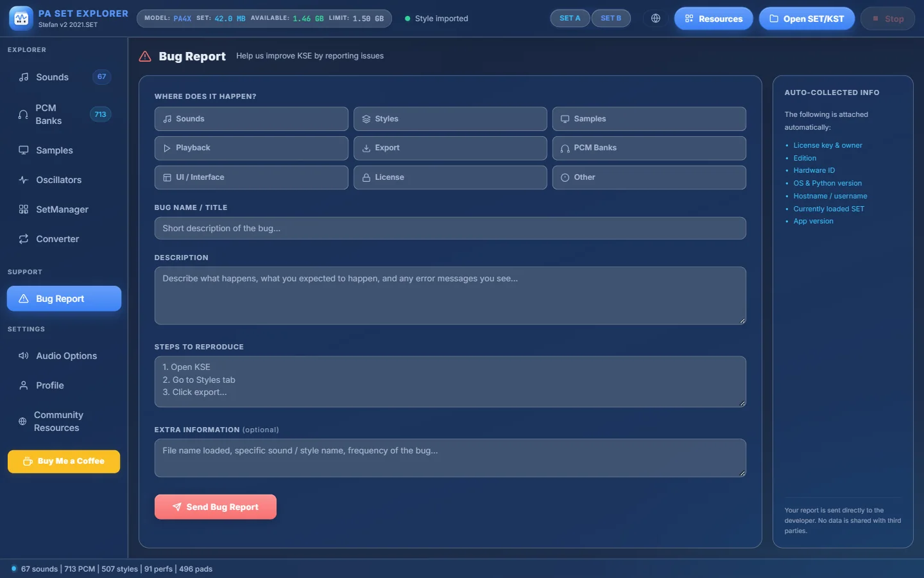Click the 67 badge next to Sounds

101,77
